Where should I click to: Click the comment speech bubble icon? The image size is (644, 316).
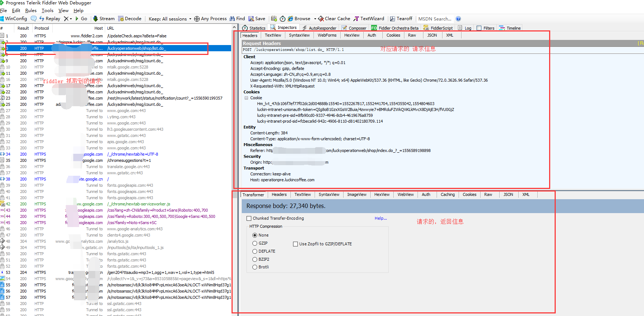(34, 19)
